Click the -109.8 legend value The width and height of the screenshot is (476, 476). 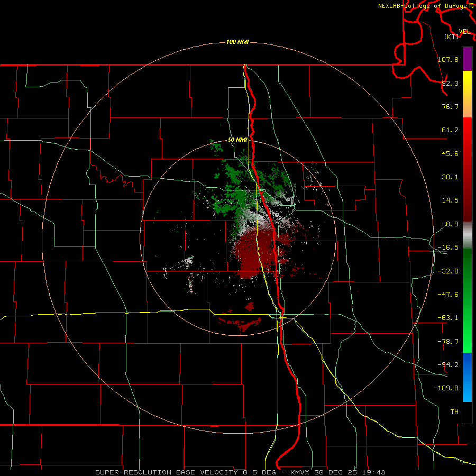coord(446,388)
